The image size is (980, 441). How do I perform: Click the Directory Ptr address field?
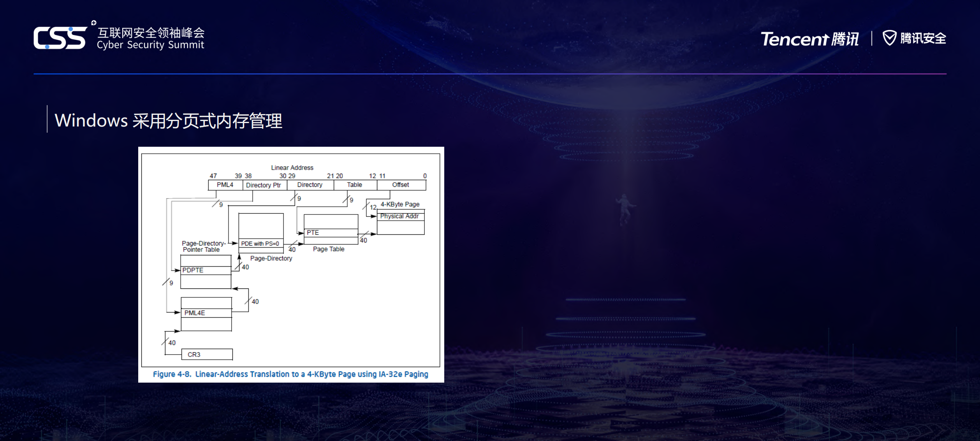point(264,185)
